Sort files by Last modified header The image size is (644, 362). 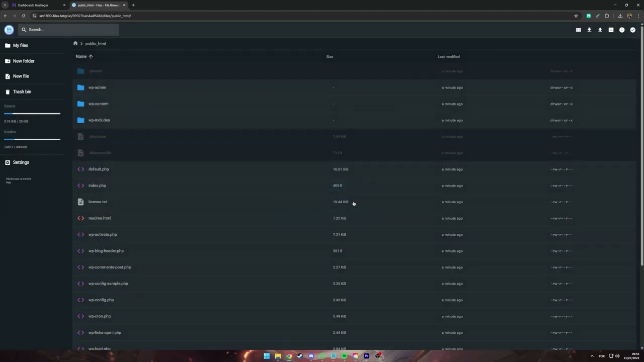[x=449, y=57]
